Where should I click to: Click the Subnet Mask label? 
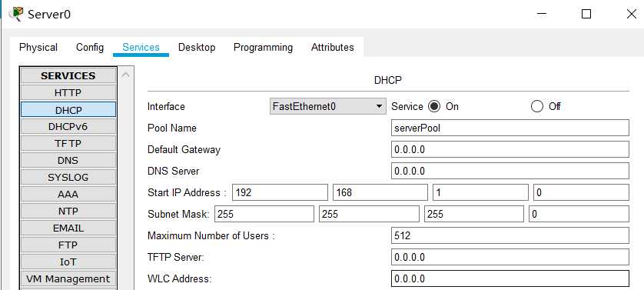click(178, 214)
